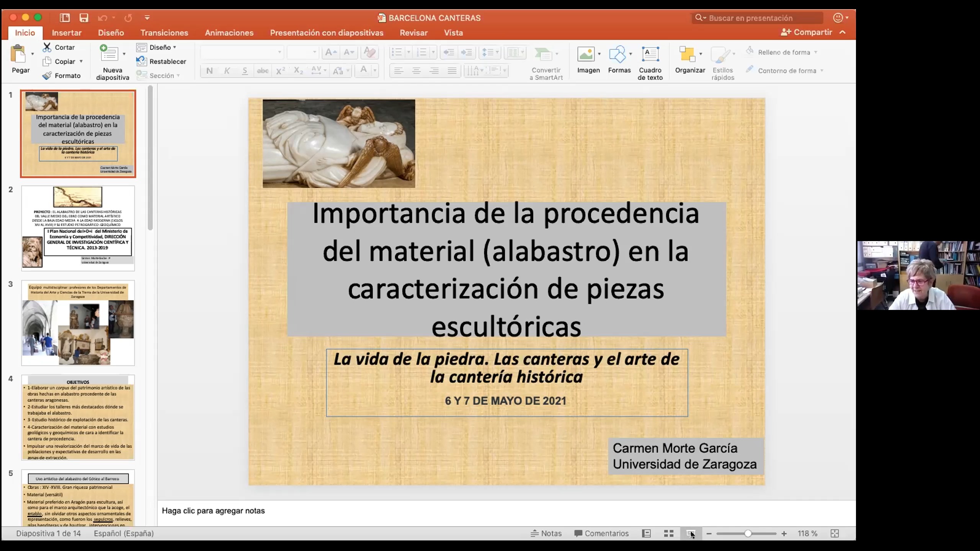Image resolution: width=980 pixels, height=551 pixels.
Task: Open the Revisar tab
Action: [413, 33]
